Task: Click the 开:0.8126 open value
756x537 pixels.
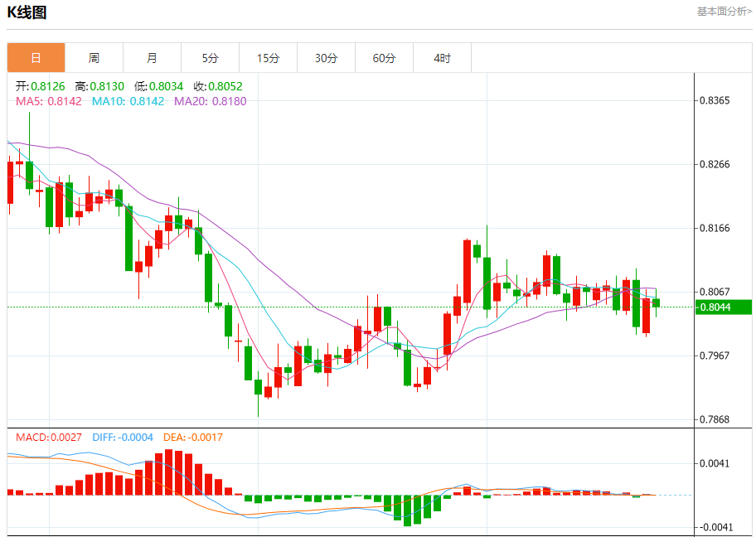Action: tap(40, 86)
